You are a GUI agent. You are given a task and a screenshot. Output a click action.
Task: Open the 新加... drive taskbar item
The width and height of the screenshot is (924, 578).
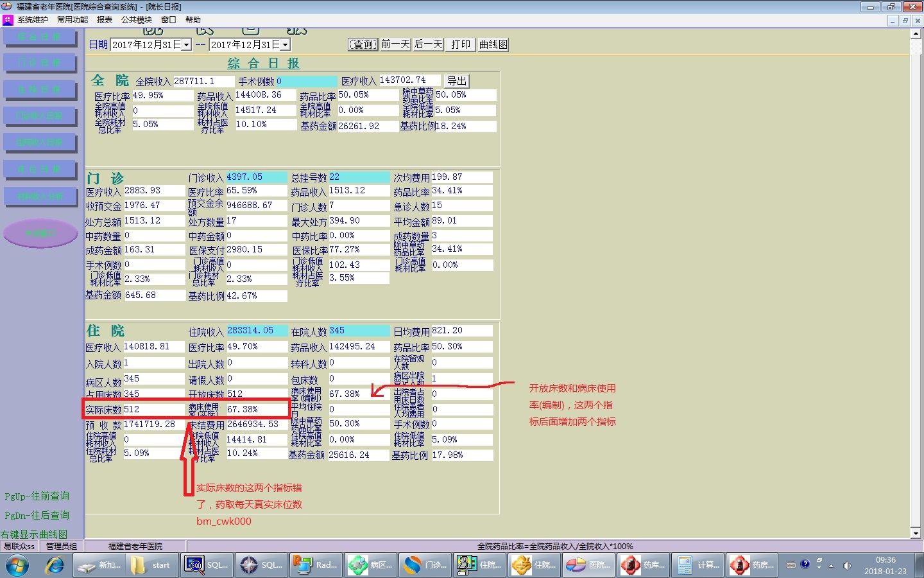tap(99, 565)
